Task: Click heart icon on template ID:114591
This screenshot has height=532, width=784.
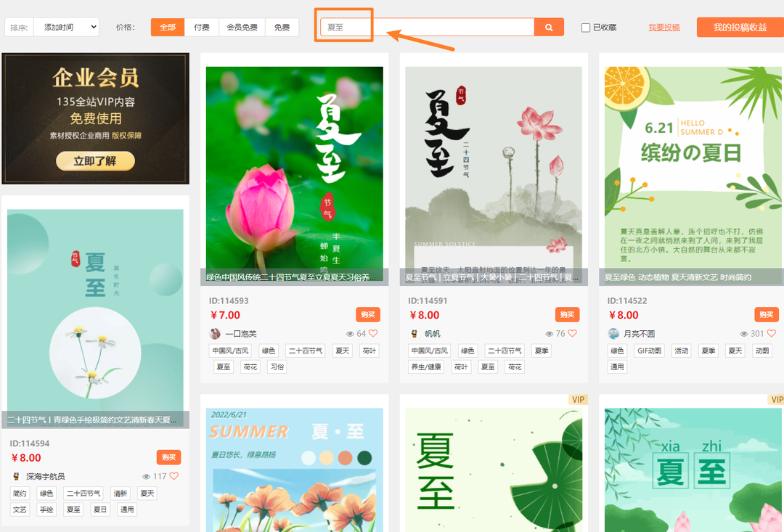Action: coord(572,334)
